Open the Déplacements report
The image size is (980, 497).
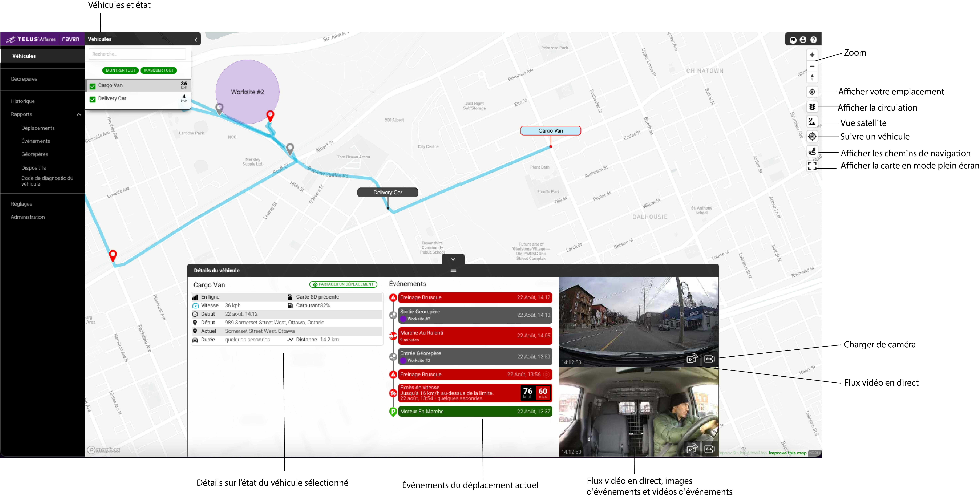(38, 128)
